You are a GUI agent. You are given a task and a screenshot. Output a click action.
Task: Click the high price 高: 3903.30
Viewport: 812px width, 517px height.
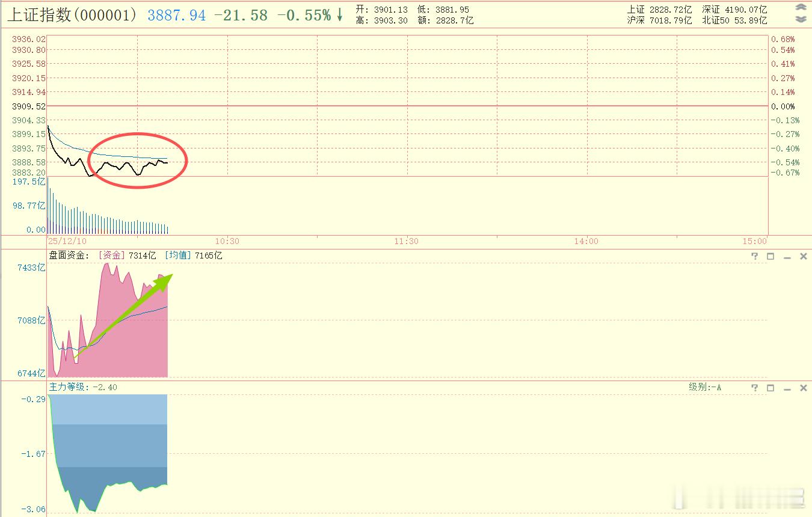click(x=381, y=20)
